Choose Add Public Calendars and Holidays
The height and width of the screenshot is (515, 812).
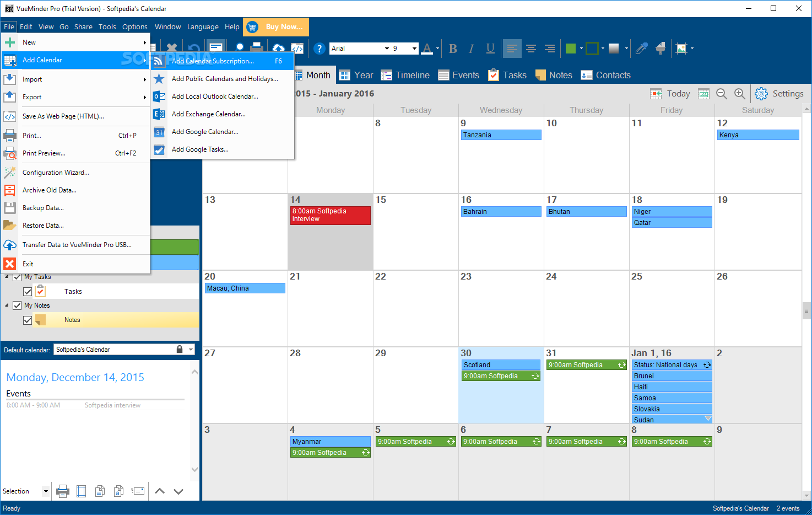point(223,79)
